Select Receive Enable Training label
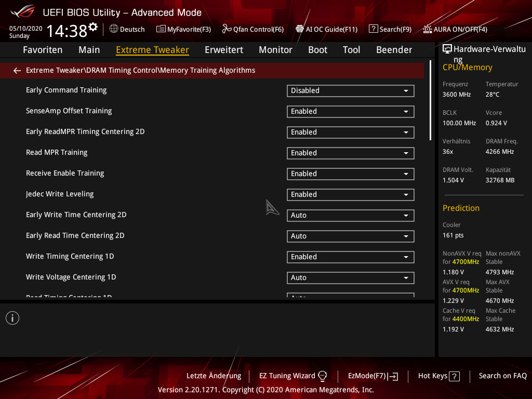Screen dimensions: 532x399 (65, 173)
